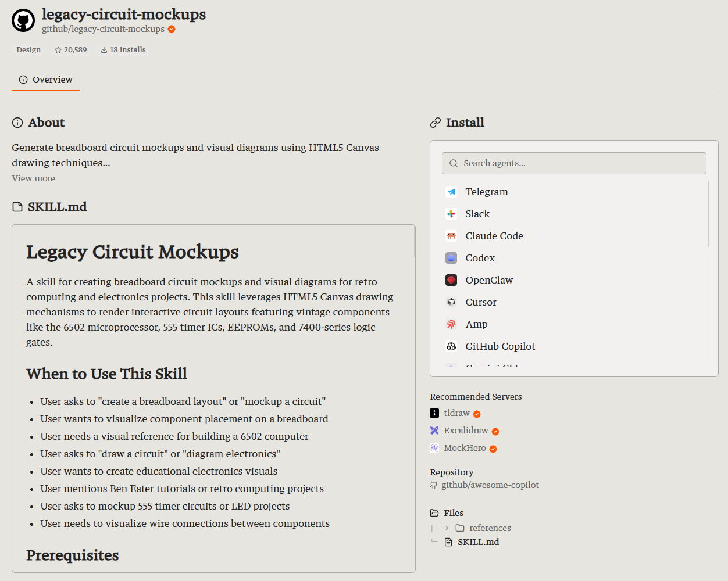
Task: Open the SKILL.md file link
Action: click(x=478, y=542)
